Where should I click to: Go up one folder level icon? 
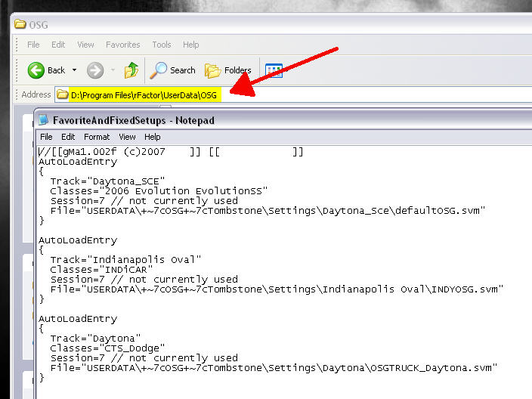[131, 70]
